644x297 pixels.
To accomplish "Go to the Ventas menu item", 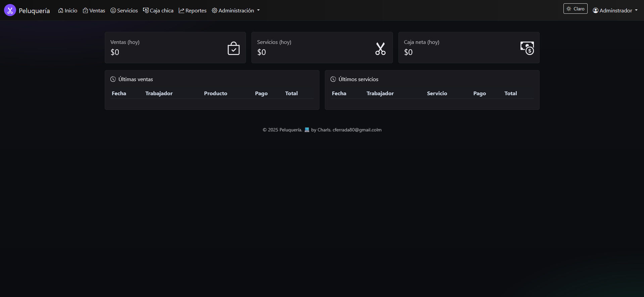I will (x=94, y=11).
